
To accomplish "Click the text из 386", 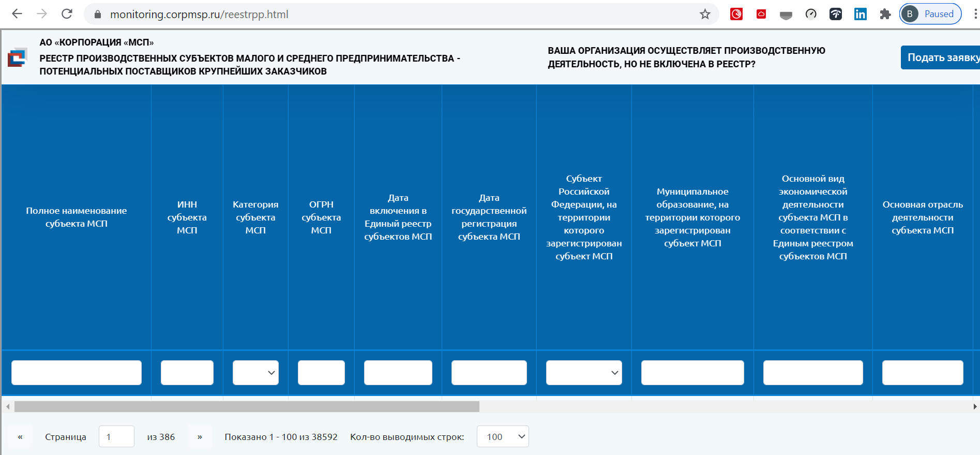I will pos(161,437).
